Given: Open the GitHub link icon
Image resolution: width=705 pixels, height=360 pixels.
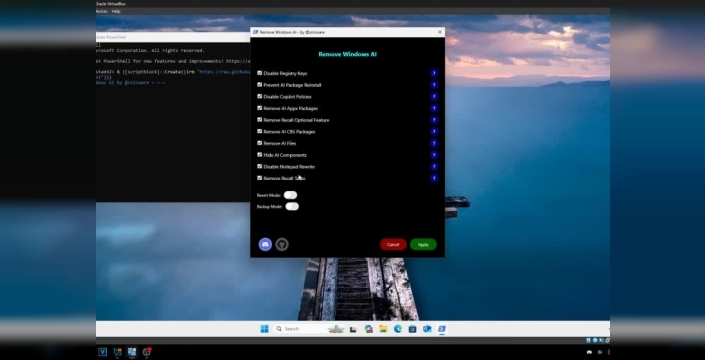Looking at the screenshot, I should pos(282,244).
